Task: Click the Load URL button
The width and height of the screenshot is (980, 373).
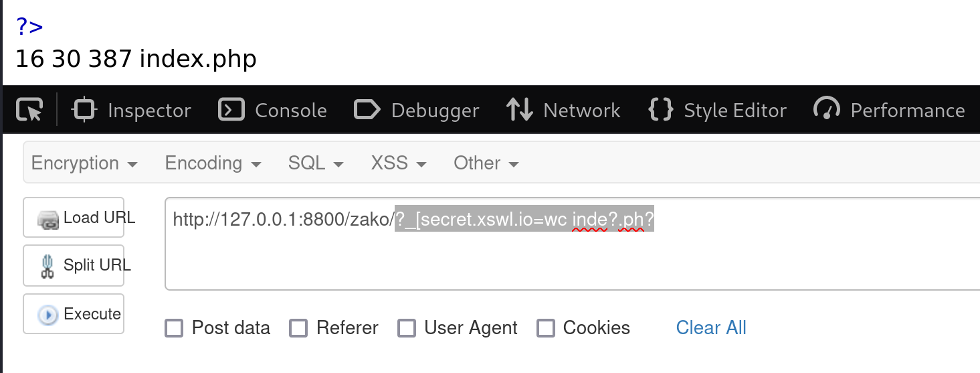Action: pos(74,218)
